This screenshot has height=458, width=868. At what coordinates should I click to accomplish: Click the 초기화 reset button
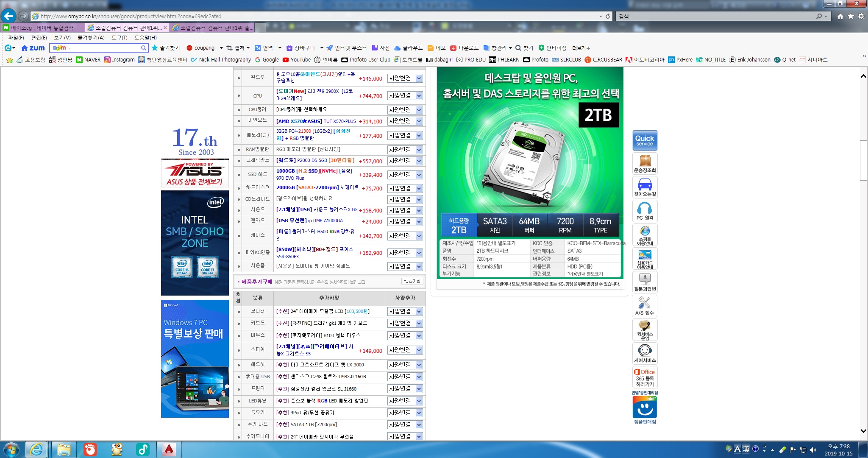tap(412, 282)
